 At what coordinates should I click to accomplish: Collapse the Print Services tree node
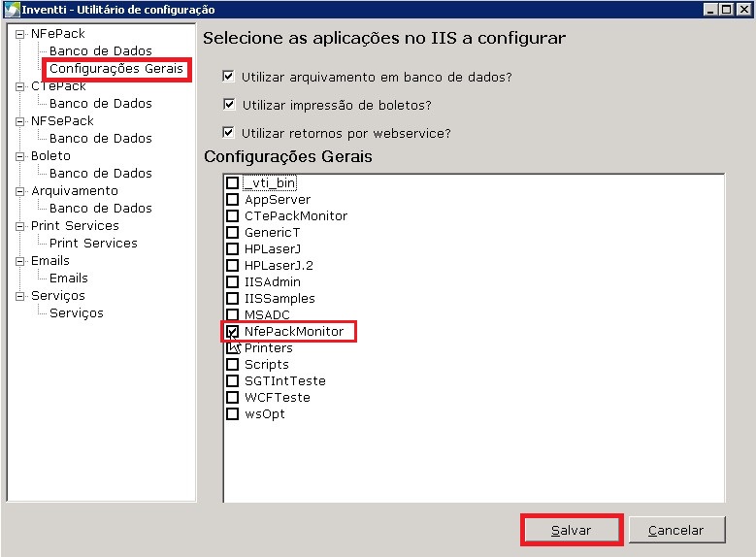click(19, 226)
